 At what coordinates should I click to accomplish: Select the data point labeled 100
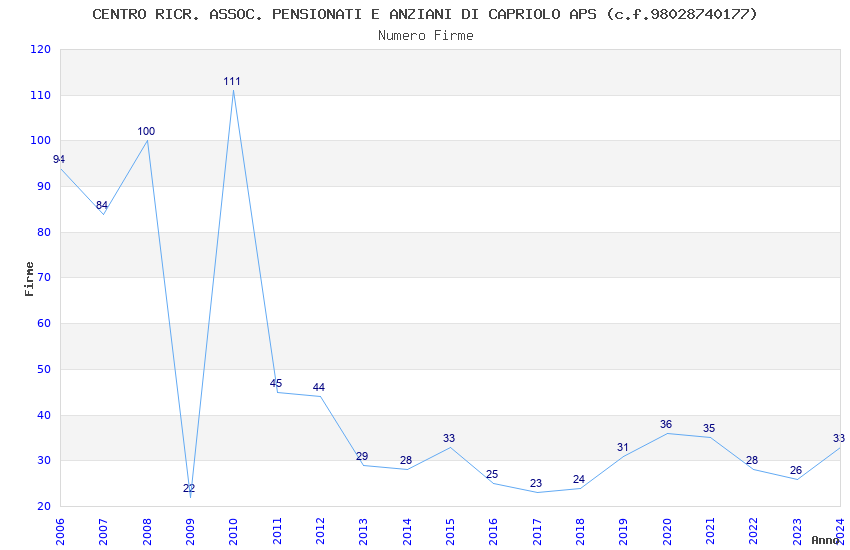pos(146,131)
